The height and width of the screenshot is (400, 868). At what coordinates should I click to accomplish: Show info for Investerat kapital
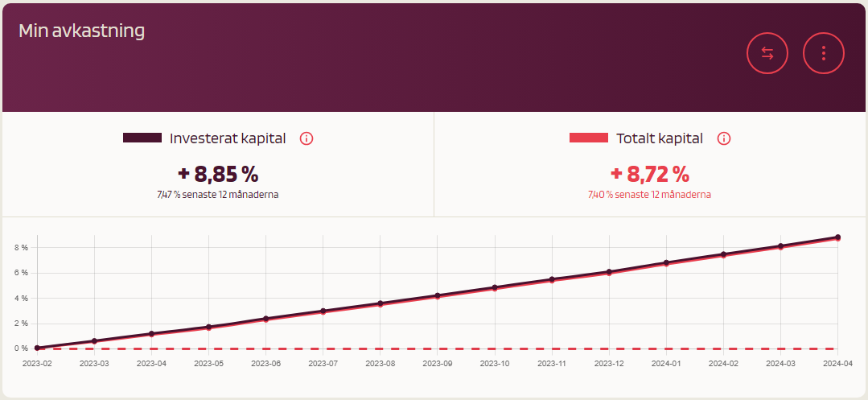306,138
